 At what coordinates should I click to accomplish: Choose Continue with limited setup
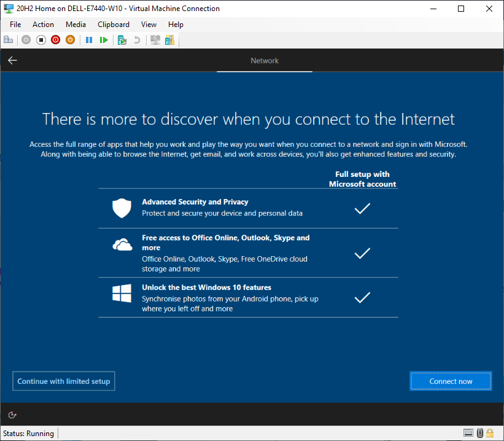(64, 381)
